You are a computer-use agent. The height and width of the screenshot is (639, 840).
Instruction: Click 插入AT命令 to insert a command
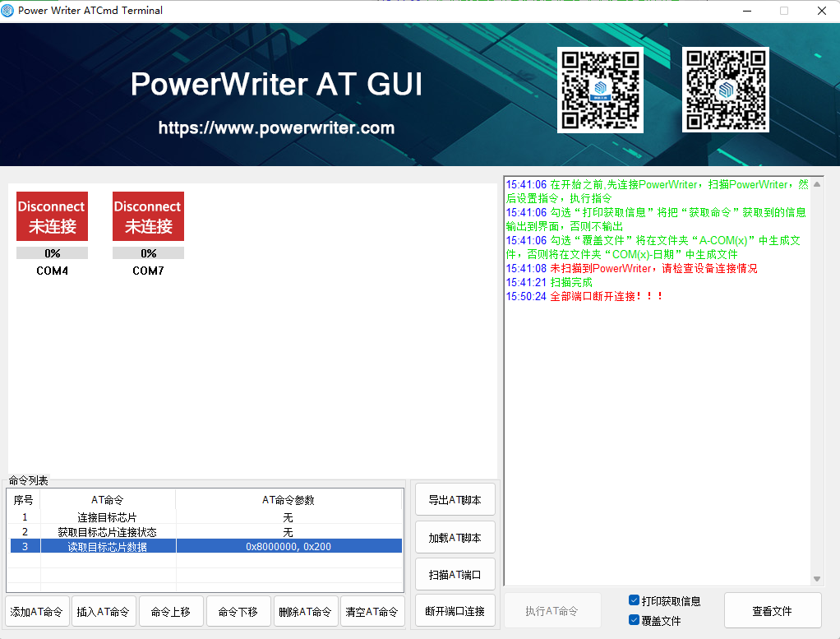(x=104, y=611)
